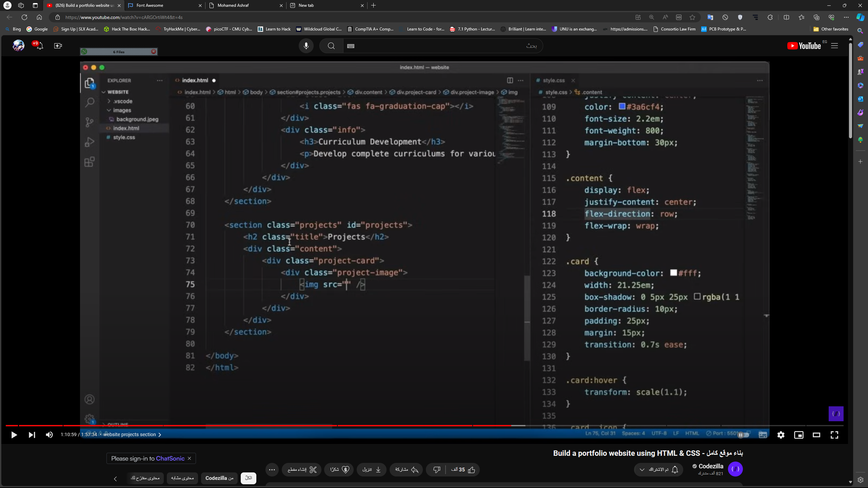The height and width of the screenshot is (488, 868).
Task: Toggle autoplay switch in player
Action: 743,435
